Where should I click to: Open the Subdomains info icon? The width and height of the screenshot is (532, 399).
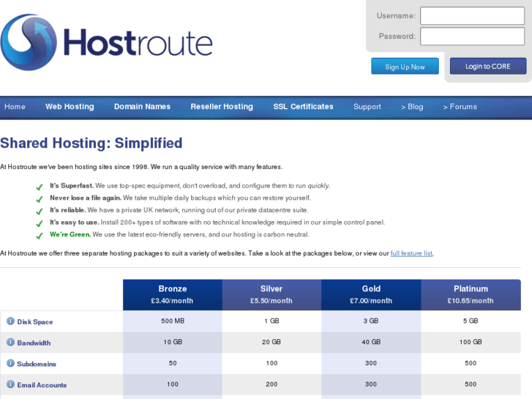click(x=10, y=363)
